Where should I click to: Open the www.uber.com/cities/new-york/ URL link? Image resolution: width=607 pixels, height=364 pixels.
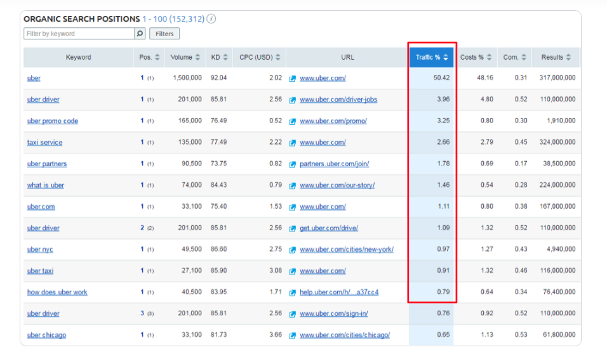(347, 249)
